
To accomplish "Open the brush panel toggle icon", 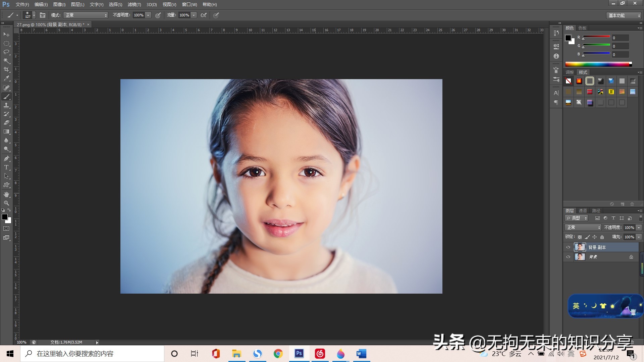I will pyautogui.click(x=43, y=15).
